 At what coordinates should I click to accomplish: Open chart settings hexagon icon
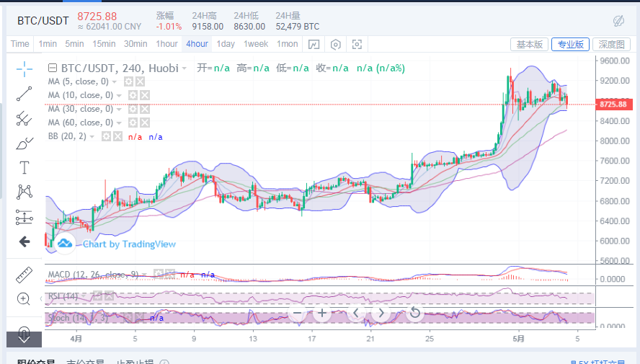(x=335, y=44)
